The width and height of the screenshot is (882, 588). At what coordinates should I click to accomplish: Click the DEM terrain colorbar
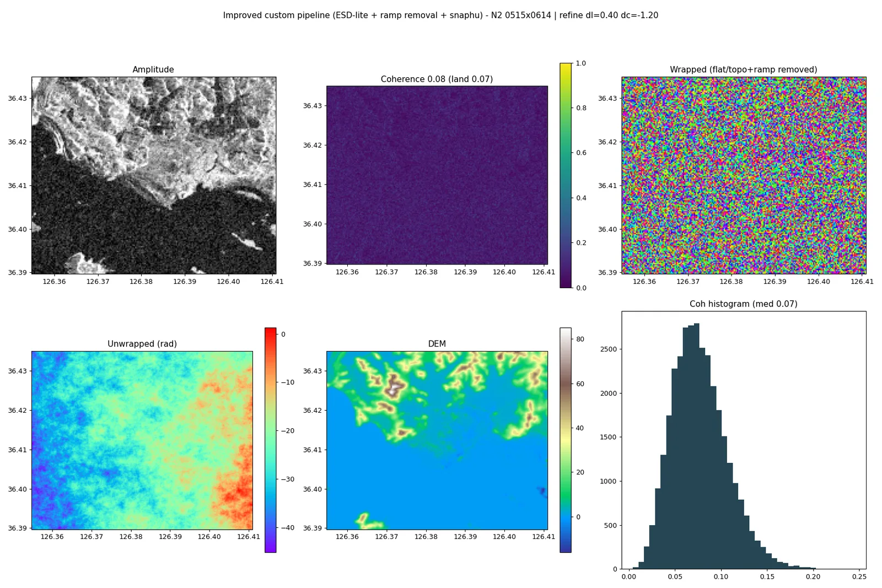click(x=566, y=440)
